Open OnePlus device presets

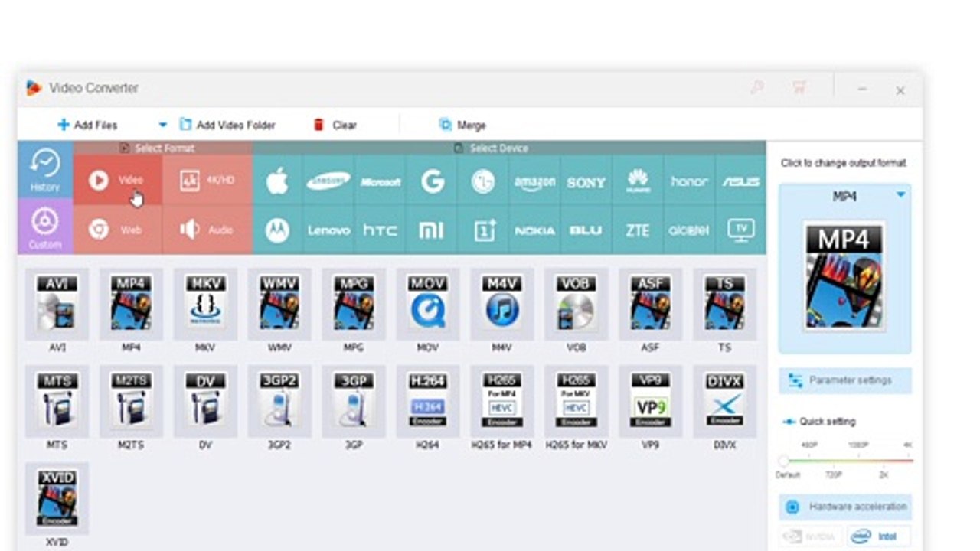483,230
